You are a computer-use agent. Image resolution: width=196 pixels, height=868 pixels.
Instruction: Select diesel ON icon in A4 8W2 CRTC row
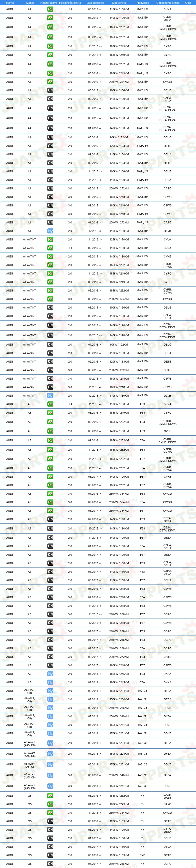pos(50,188)
